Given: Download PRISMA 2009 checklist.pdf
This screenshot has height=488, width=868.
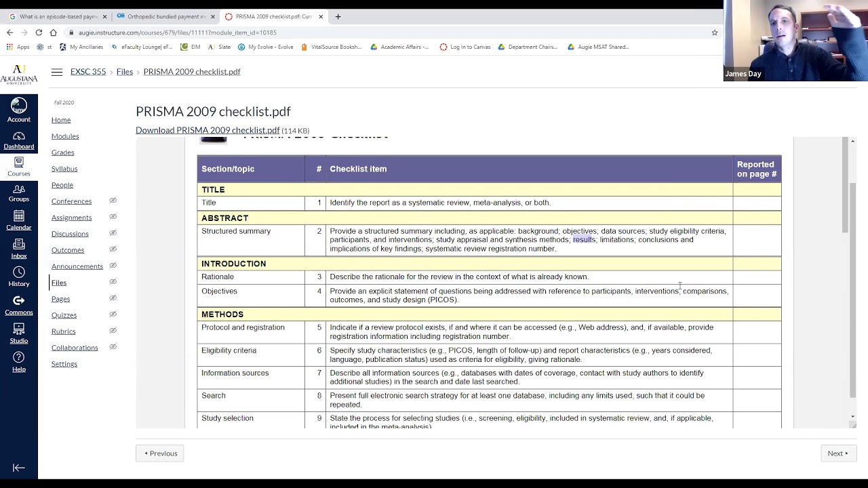Looking at the screenshot, I should pos(208,130).
